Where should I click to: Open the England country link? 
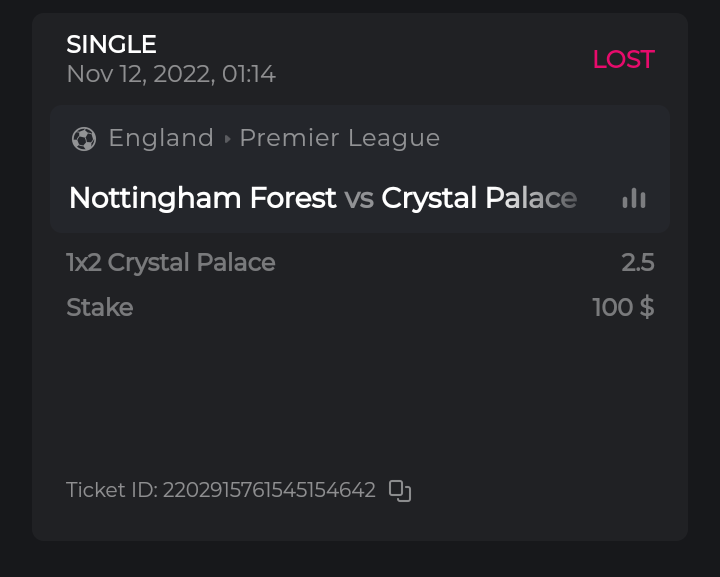161,138
